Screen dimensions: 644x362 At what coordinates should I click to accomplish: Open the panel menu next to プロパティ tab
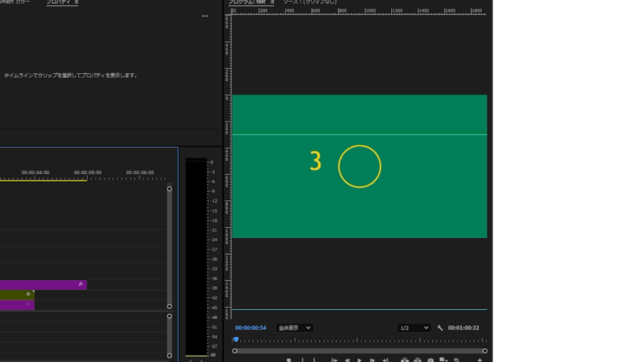pyautogui.click(x=76, y=2)
